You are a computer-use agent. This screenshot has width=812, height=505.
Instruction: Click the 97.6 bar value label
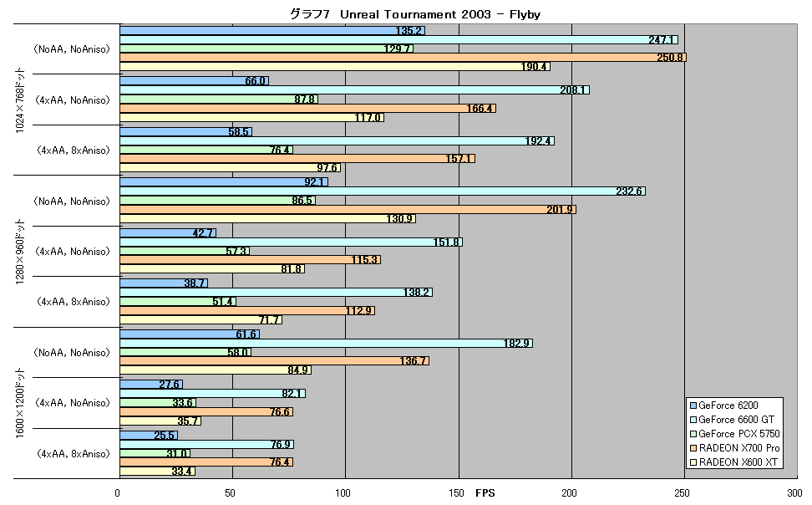[x=327, y=168]
